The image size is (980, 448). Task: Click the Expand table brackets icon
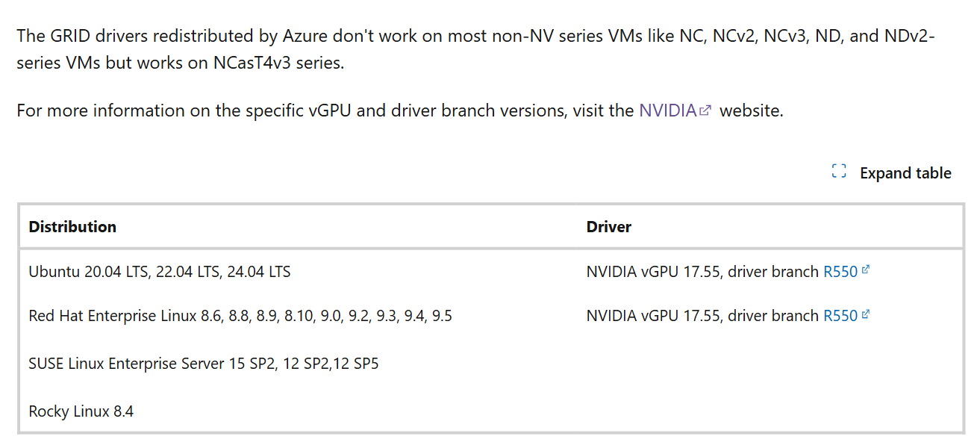tap(839, 172)
